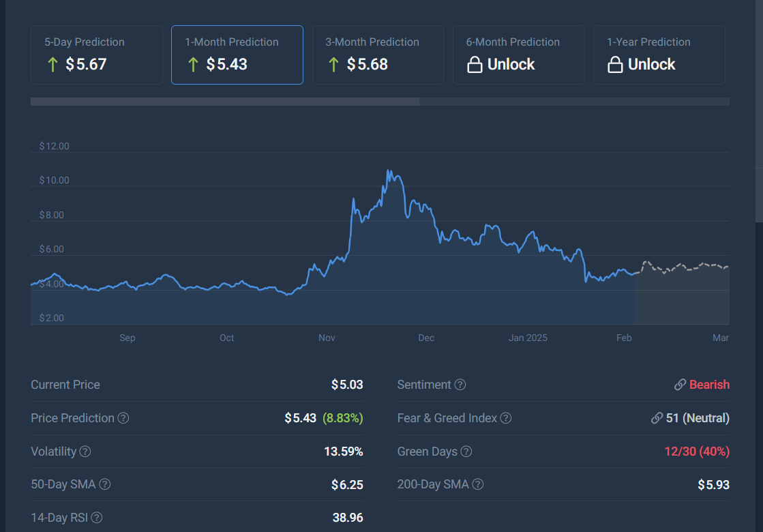Switch to the 3-Month Prediction tab
763x532 pixels.
pyautogui.click(x=377, y=55)
